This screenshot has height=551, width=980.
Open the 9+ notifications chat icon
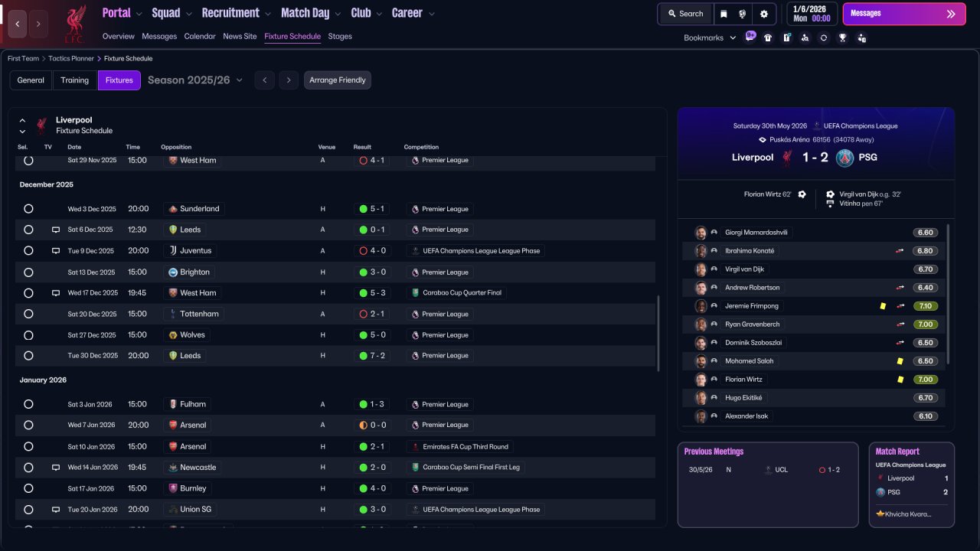click(750, 37)
